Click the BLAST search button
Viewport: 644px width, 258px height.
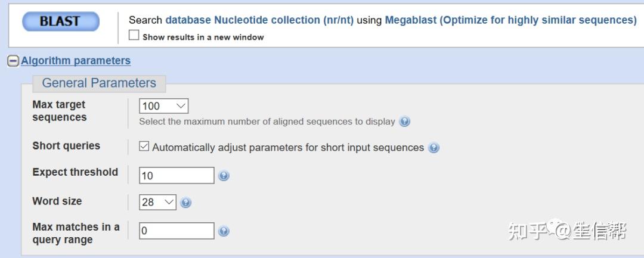(60, 22)
